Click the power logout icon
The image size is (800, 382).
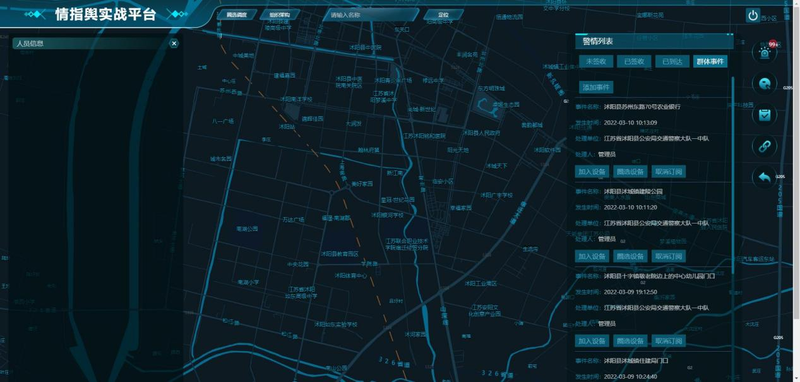click(x=753, y=15)
